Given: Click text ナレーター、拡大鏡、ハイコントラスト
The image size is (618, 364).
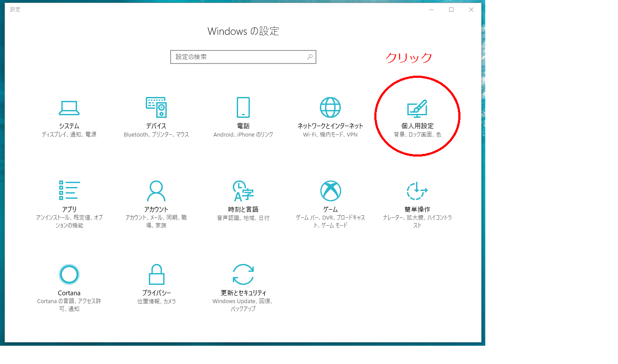Looking at the screenshot, I should point(417,222).
